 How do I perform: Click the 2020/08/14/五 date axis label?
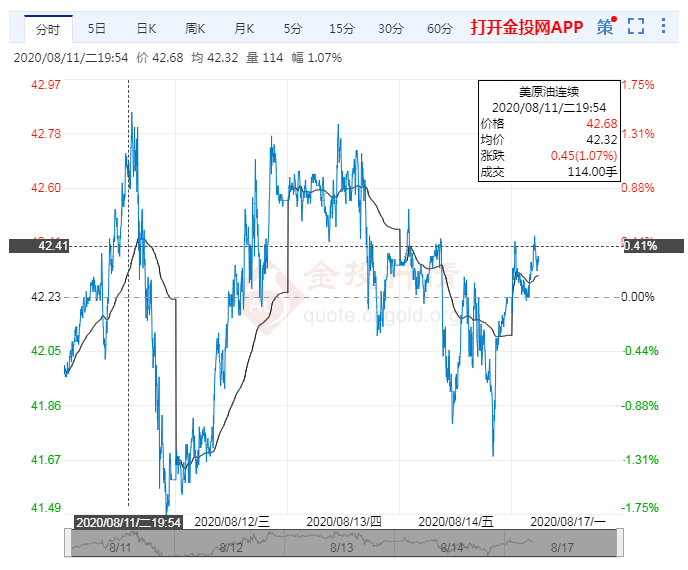455,521
